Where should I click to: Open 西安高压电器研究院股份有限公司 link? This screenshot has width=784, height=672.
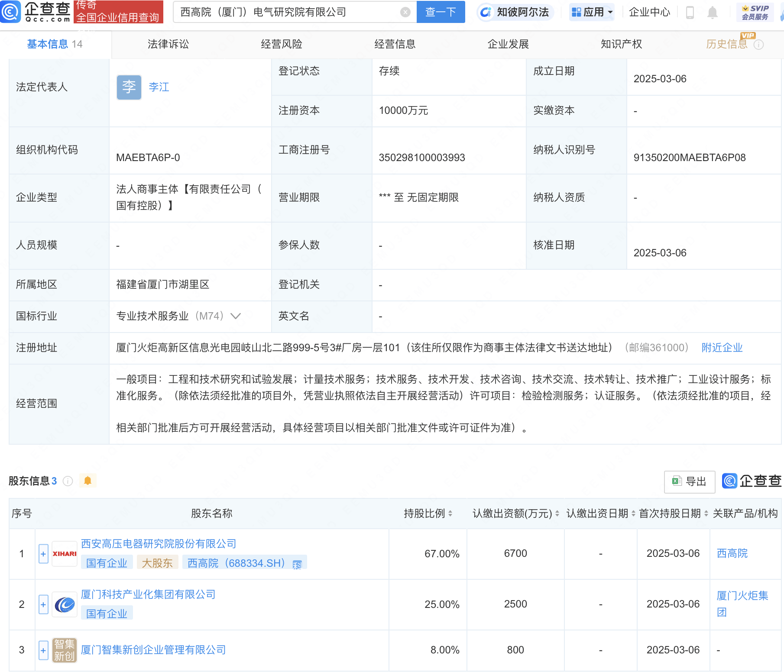coord(159,544)
